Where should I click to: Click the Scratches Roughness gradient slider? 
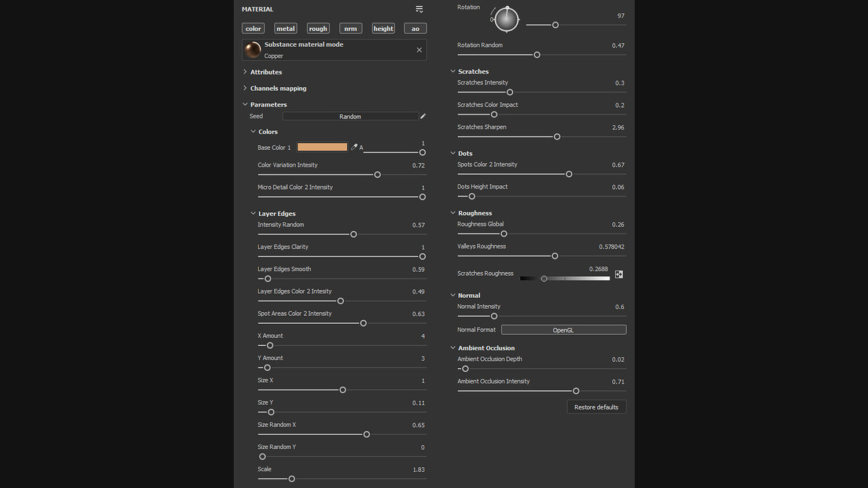(x=565, y=279)
